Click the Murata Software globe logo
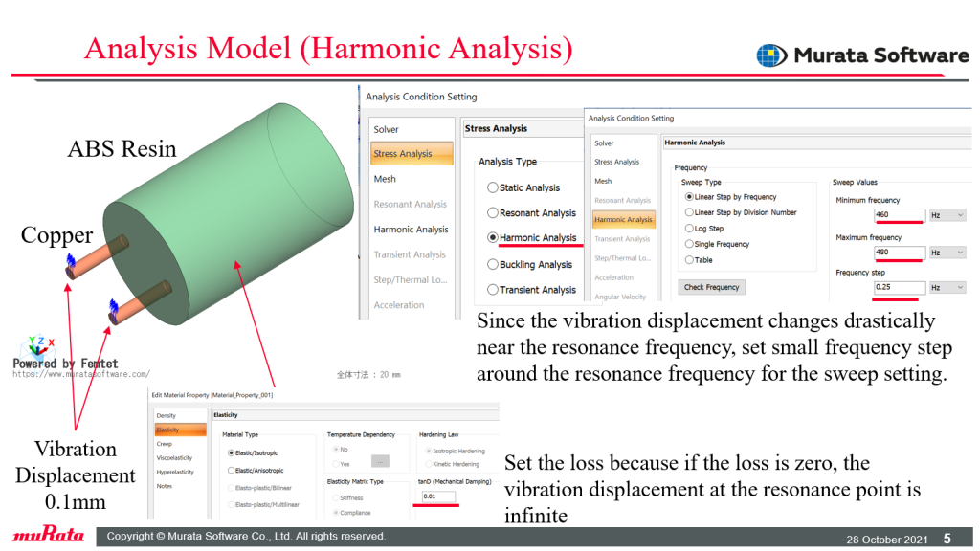Screen dimensions: 980x551 771,55
